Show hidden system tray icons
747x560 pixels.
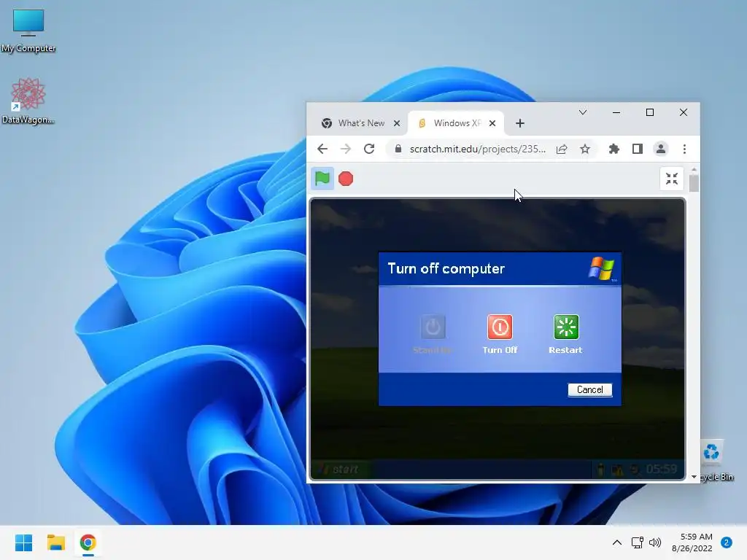pos(617,542)
